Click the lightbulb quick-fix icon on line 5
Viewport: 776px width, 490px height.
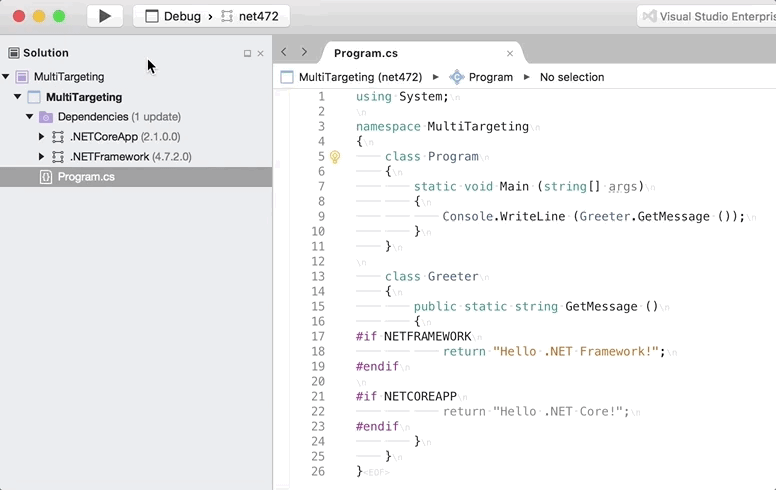tap(335, 157)
